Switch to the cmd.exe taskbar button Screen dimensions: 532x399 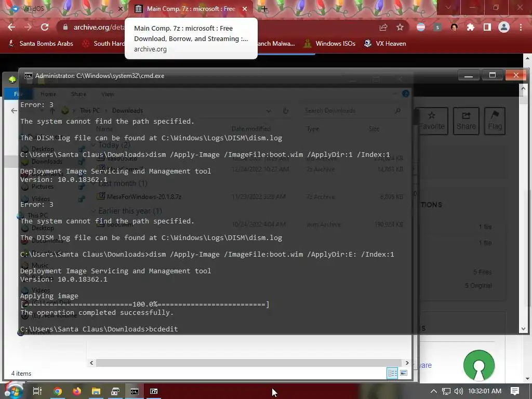(x=135, y=391)
